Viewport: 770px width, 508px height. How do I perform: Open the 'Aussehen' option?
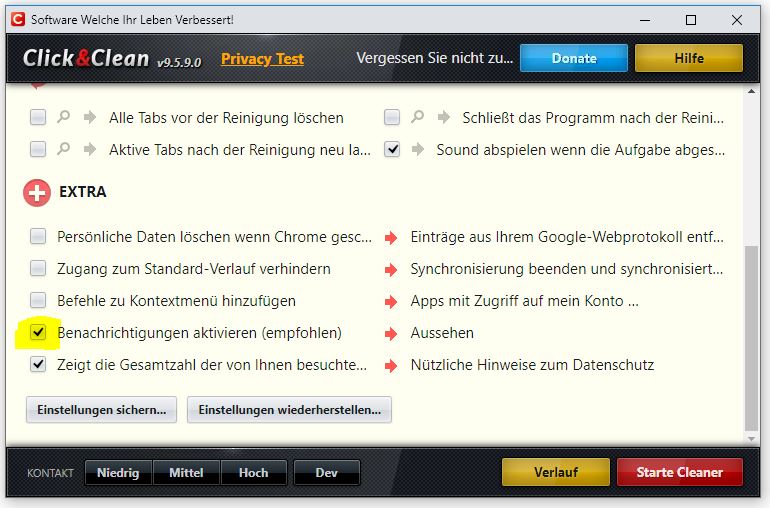(442, 333)
